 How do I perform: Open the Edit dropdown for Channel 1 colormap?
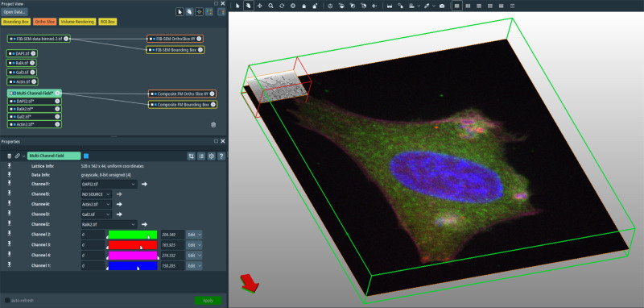point(194,265)
